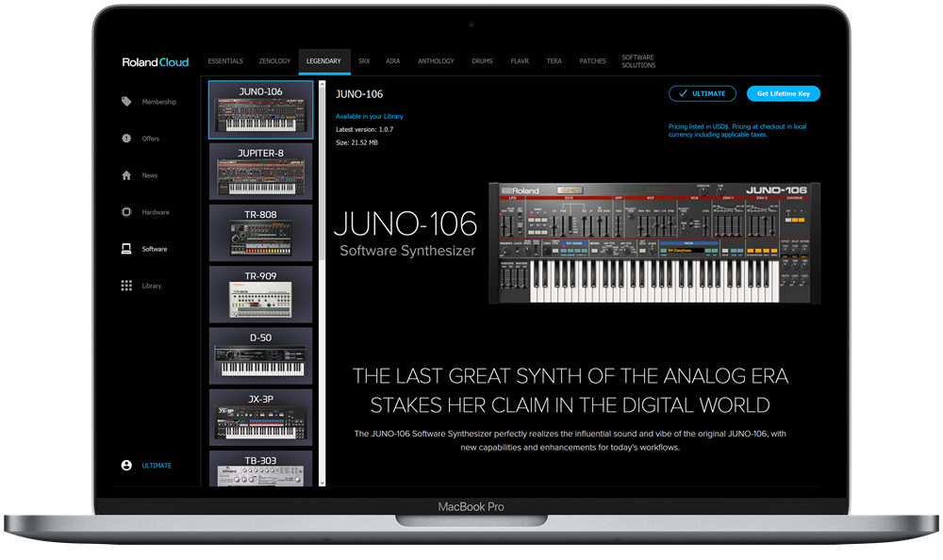Click the News home icon in the sidebar
The width and height of the screenshot is (943, 560).
[126, 175]
